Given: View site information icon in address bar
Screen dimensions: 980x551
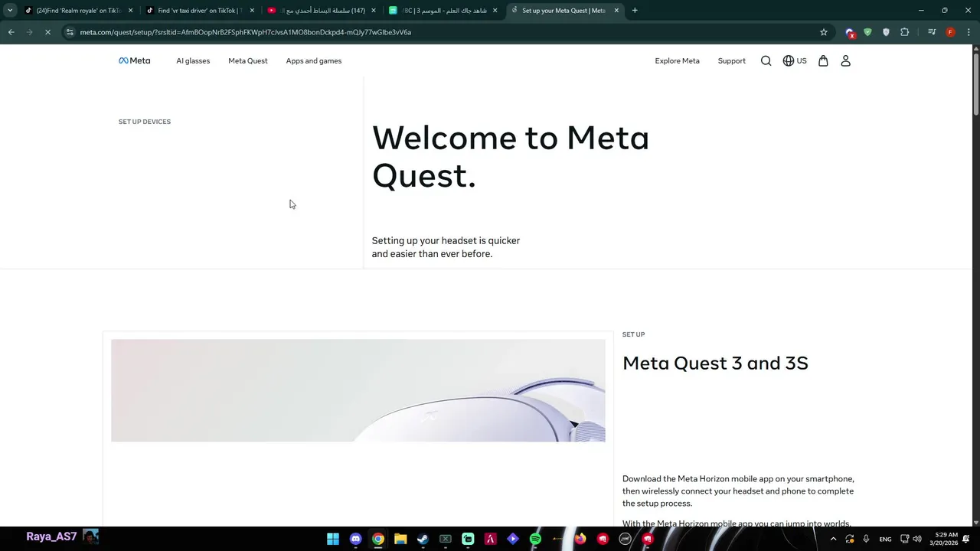Looking at the screenshot, I should tap(70, 32).
